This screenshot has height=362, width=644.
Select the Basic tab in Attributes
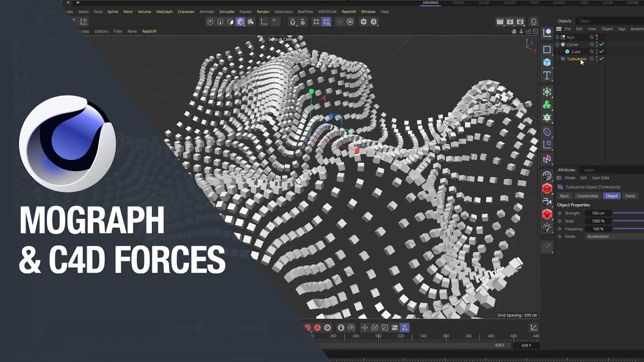tap(565, 196)
